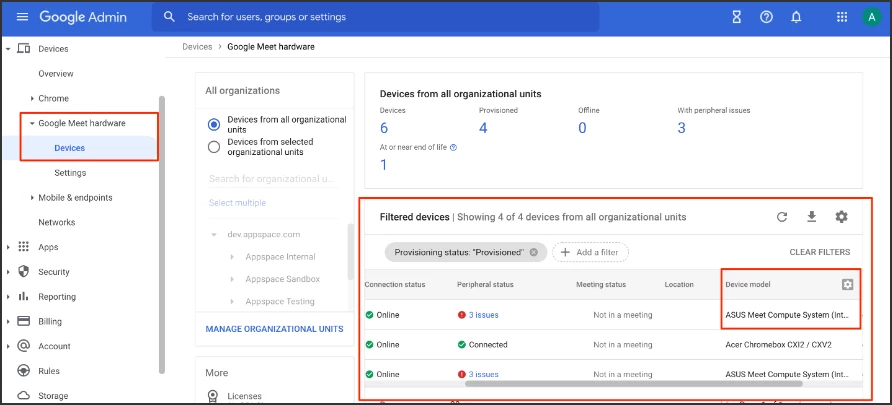Click the Rules steering wheel icon

23,371
